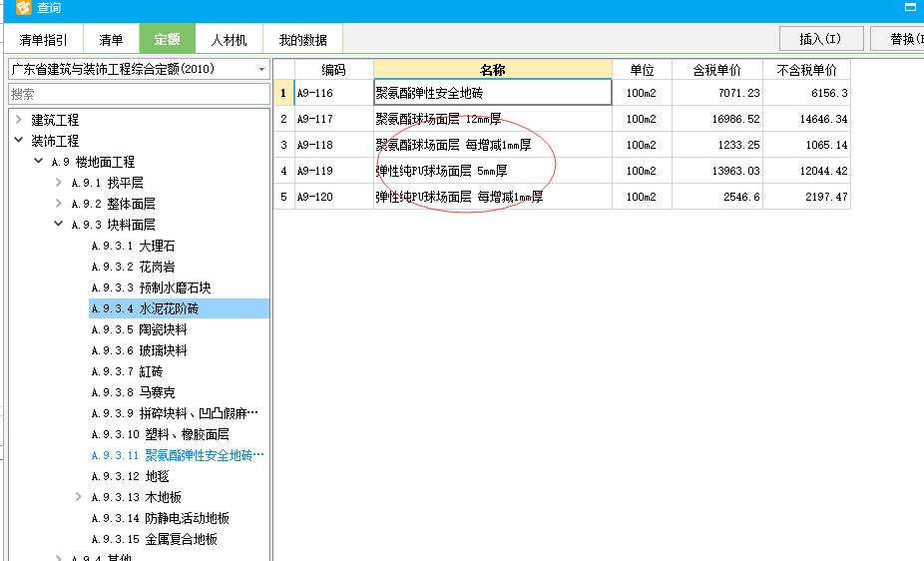Switch to the 清单 tab

point(111,40)
